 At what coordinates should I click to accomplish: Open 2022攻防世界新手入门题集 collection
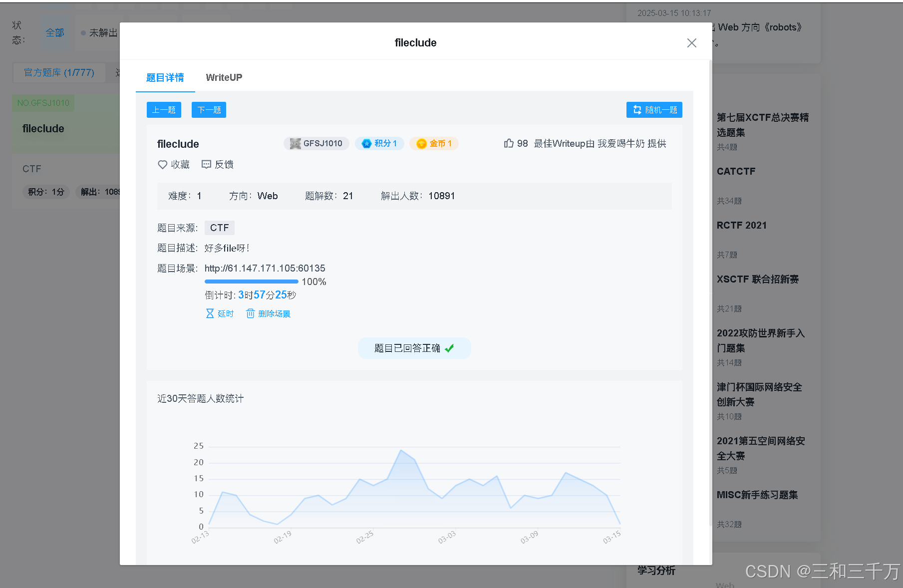(761, 340)
